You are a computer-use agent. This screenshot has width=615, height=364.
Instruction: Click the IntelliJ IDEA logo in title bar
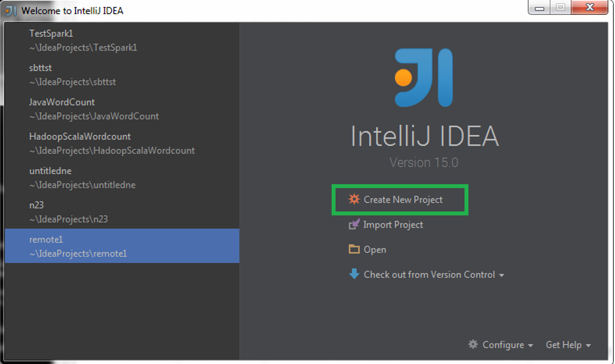point(11,10)
